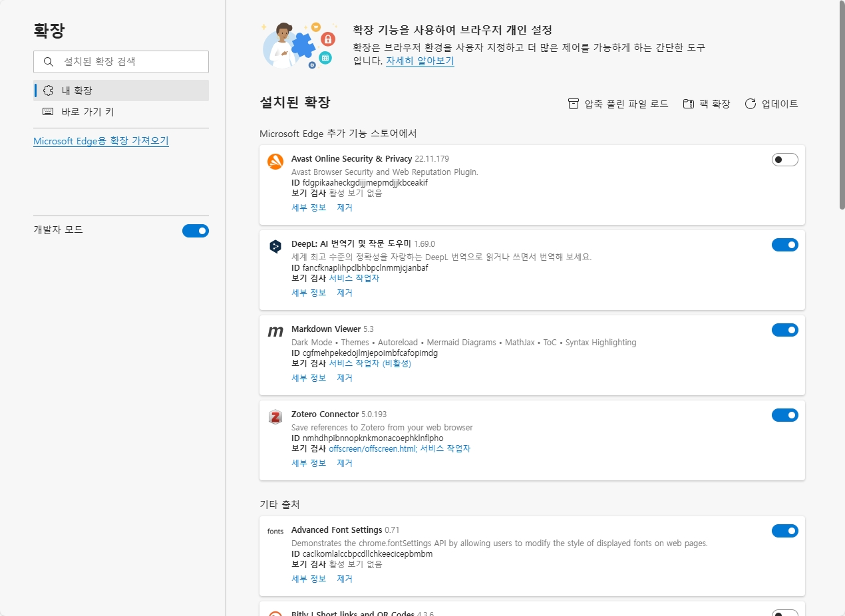Click the page vertical scrollbar
The height and width of the screenshot is (616, 845).
[841, 106]
